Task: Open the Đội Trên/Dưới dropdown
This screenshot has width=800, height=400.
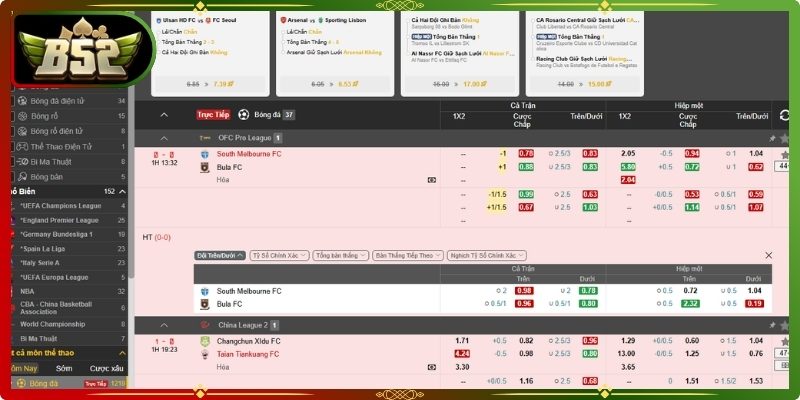Action: 220,255
